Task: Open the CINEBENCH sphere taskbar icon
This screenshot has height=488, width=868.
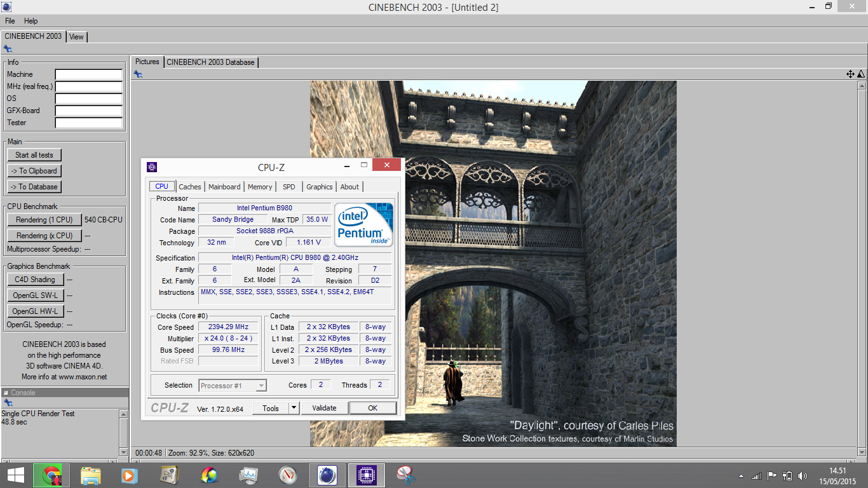Action: pos(327,475)
